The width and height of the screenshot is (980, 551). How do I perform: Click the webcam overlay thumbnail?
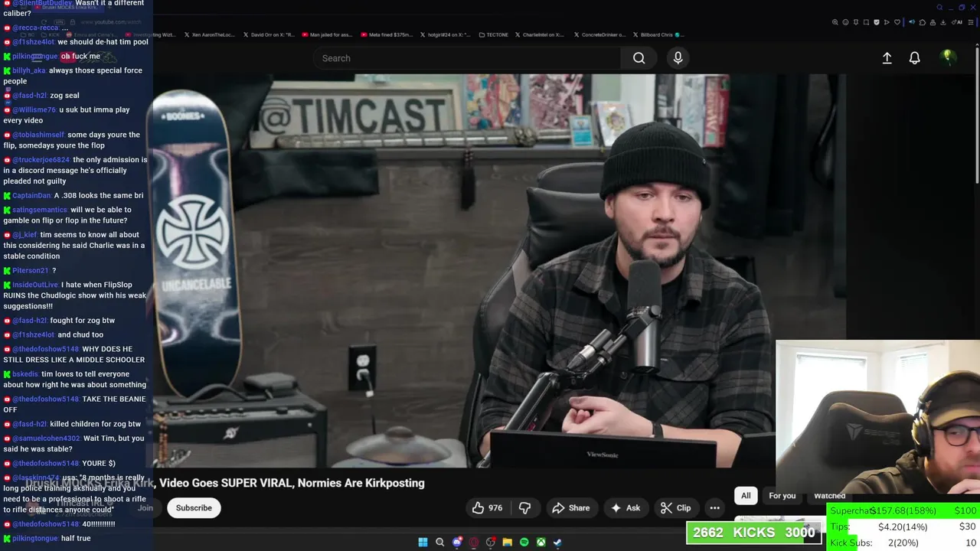click(877, 417)
